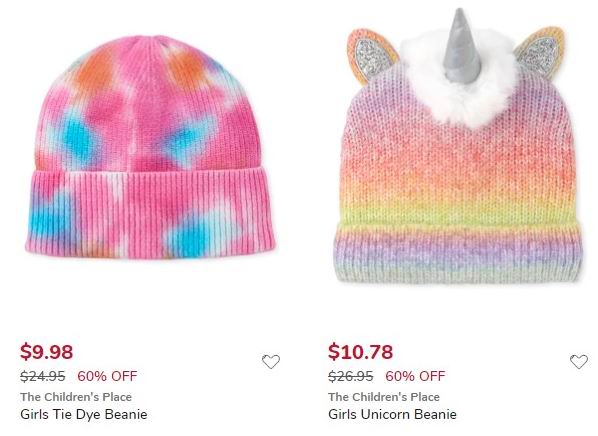Open the rainbow unicorn beanie photo

tap(458, 147)
